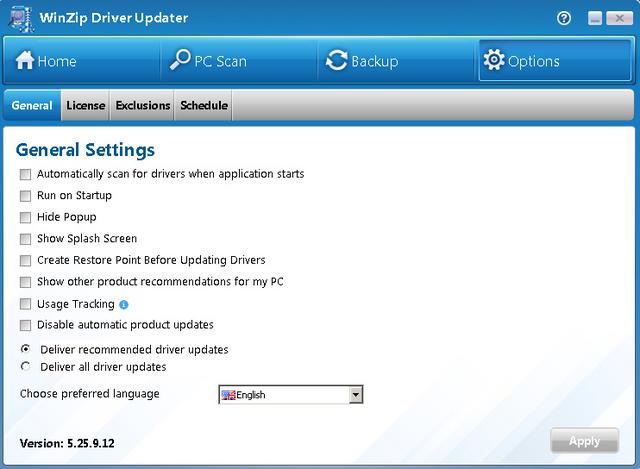Viewport: 640px width, 469px height.
Task: Open help via the question mark icon
Action: (x=564, y=18)
